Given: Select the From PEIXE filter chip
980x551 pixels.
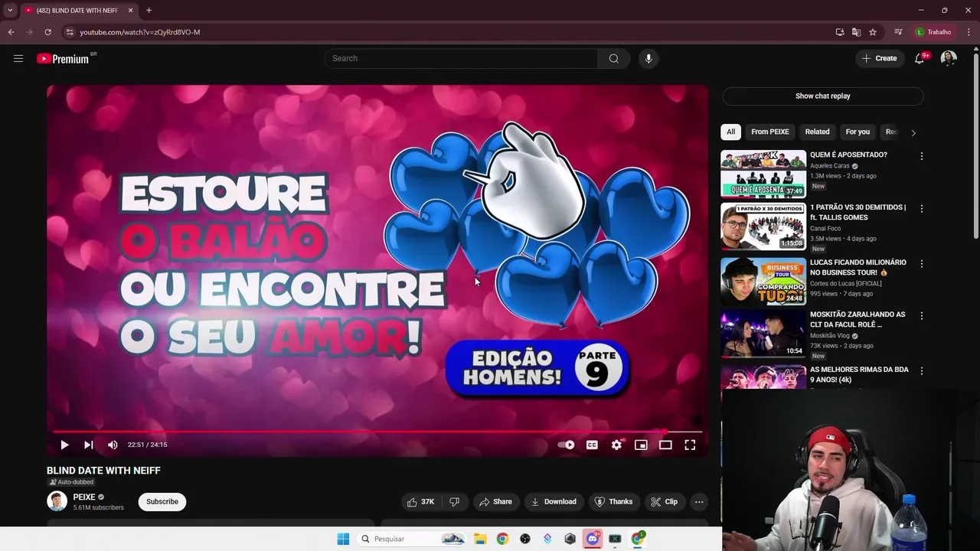Looking at the screenshot, I should (770, 132).
